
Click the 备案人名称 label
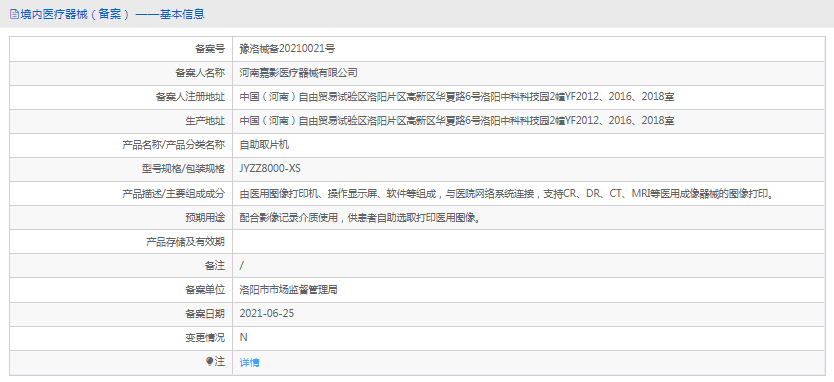200,73
